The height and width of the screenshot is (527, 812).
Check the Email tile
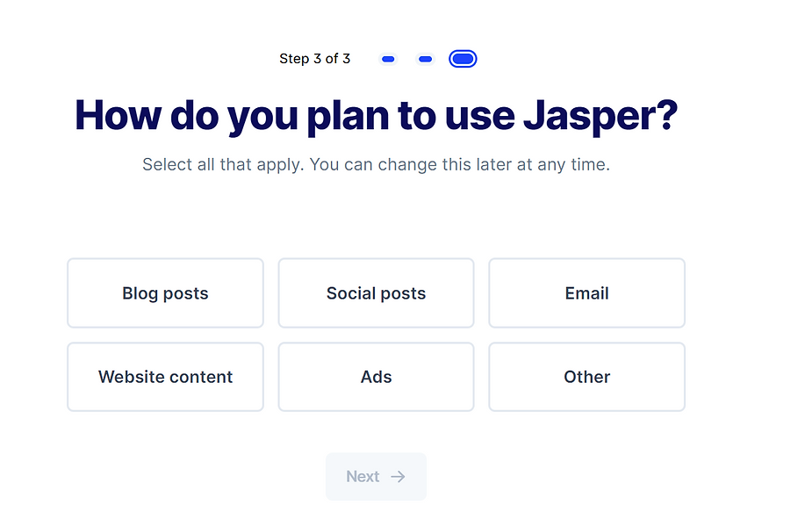click(x=586, y=293)
